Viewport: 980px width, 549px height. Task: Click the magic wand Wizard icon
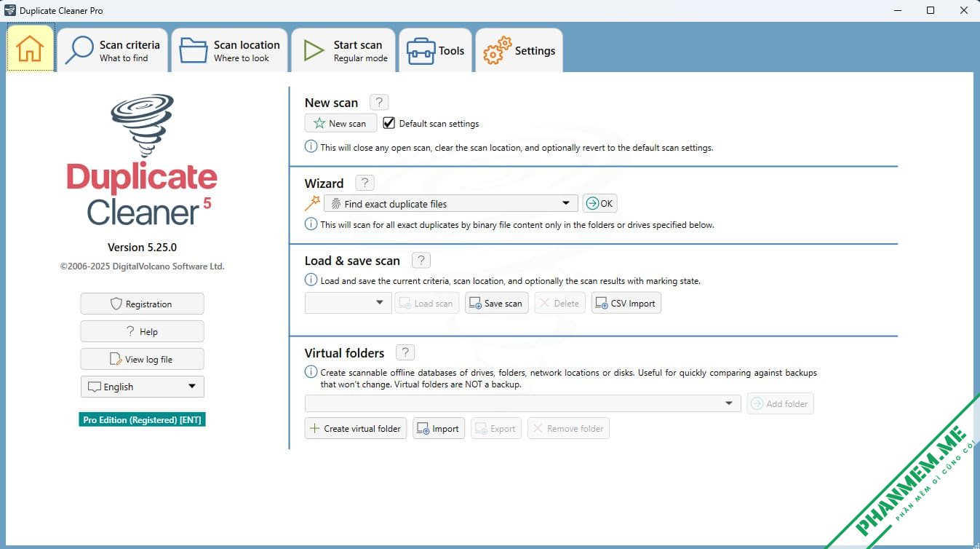(312, 203)
